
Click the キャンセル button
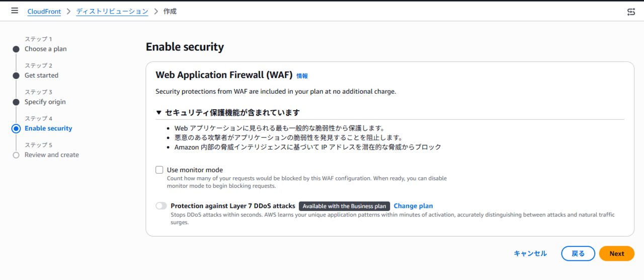coord(530,254)
